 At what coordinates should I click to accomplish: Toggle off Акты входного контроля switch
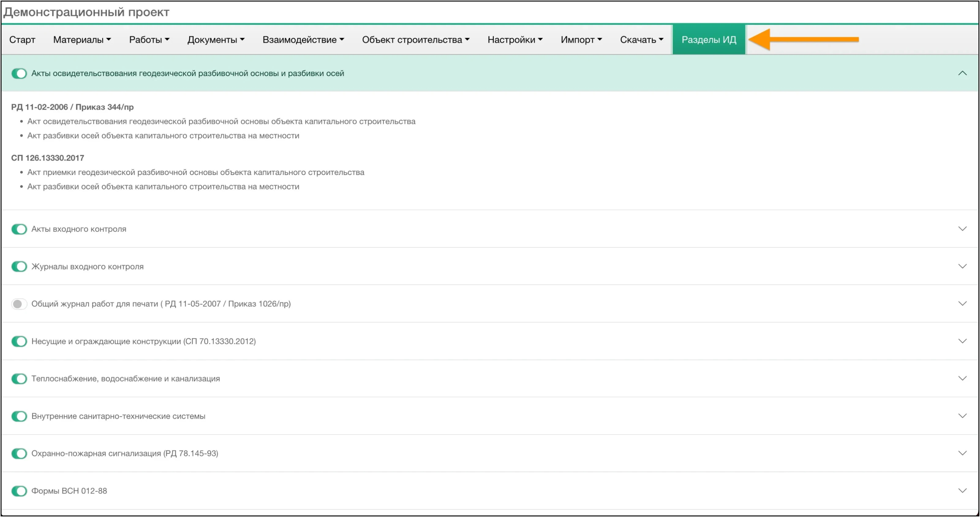19,229
